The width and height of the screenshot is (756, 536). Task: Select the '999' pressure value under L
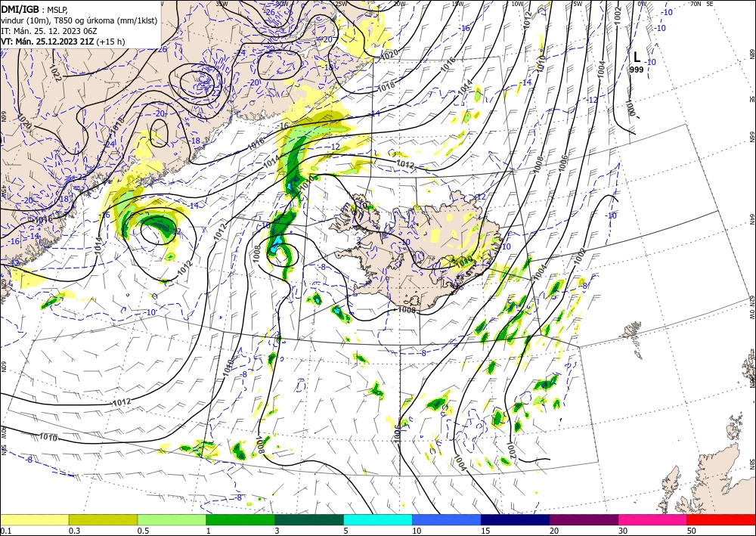point(637,70)
